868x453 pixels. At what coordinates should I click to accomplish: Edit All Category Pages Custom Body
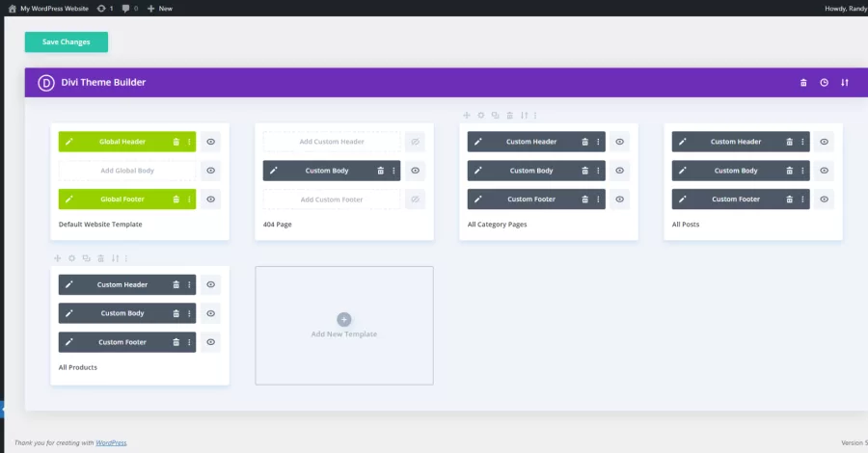tap(478, 171)
